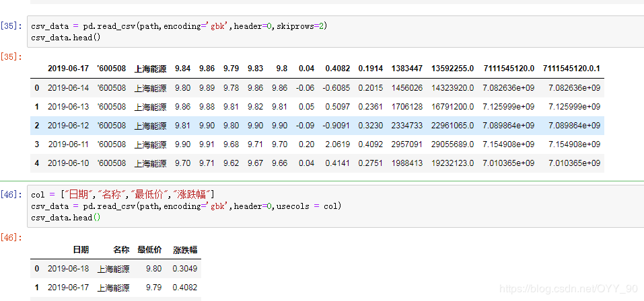Image resolution: width=644 pixels, height=301 pixels.
Task: Select date cell 2019-06-11 in row 3
Action: point(68,144)
